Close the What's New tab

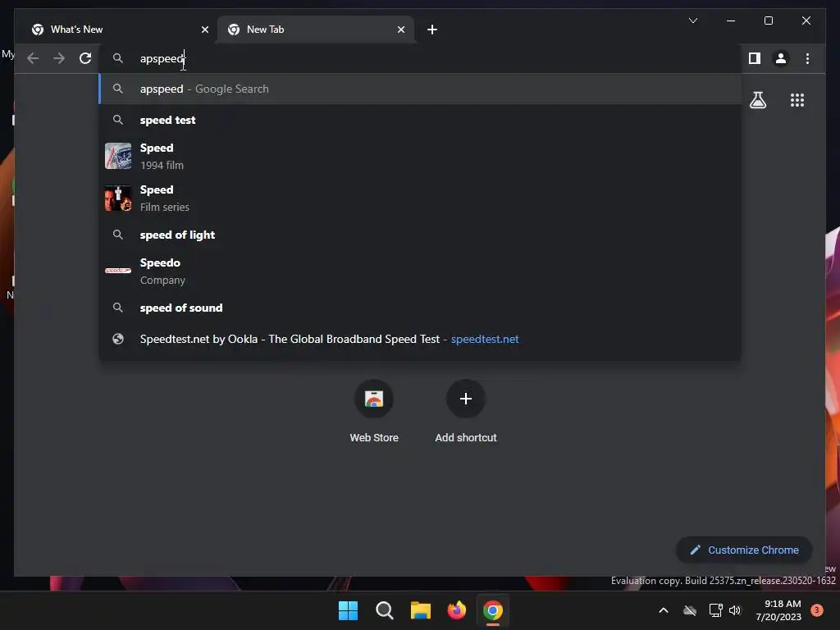[x=204, y=30]
